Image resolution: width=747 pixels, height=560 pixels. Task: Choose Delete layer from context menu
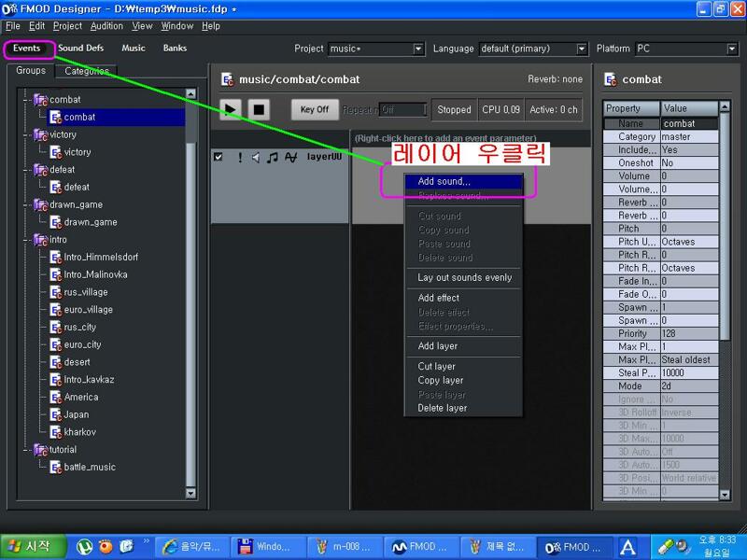463,408
